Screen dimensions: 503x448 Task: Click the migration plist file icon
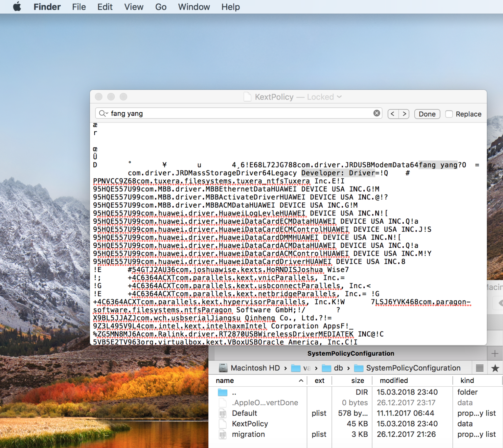[223, 434]
